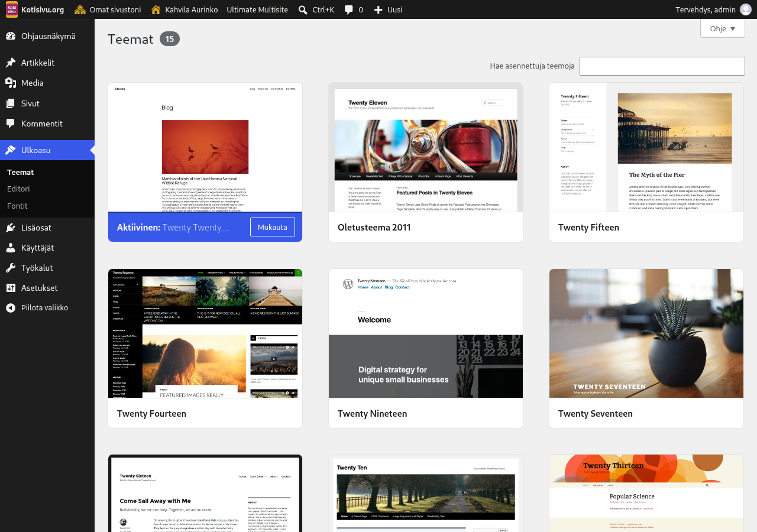Click the admin avatar icon

point(746,9)
